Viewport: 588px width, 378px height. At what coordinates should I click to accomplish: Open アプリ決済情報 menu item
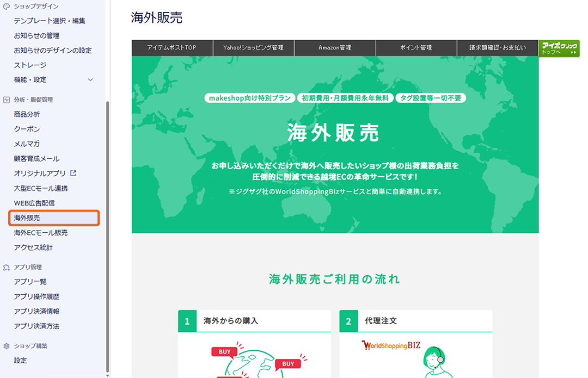36,312
